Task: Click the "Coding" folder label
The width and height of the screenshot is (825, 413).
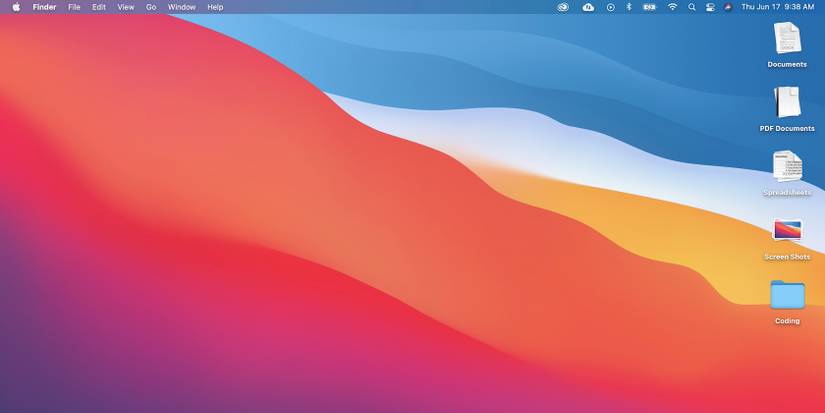Action: click(787, 321)
